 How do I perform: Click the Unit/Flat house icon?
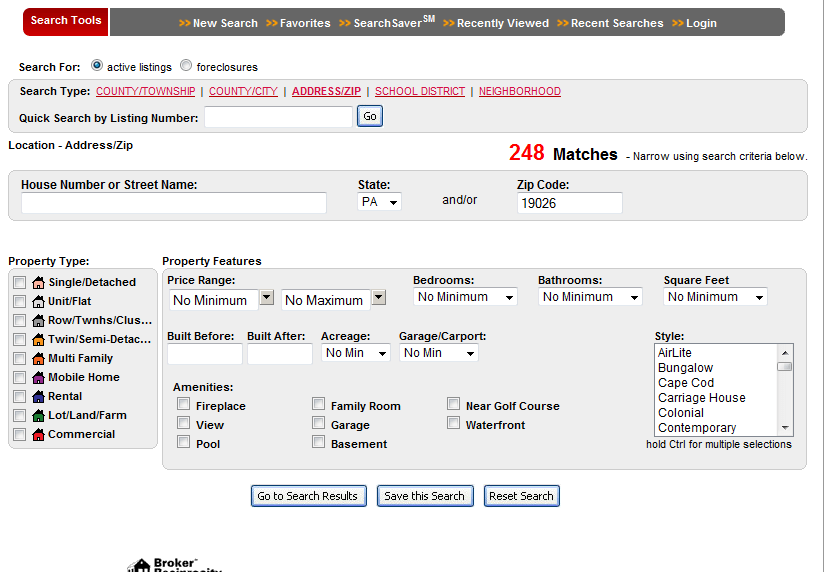(x=38, y=301)
